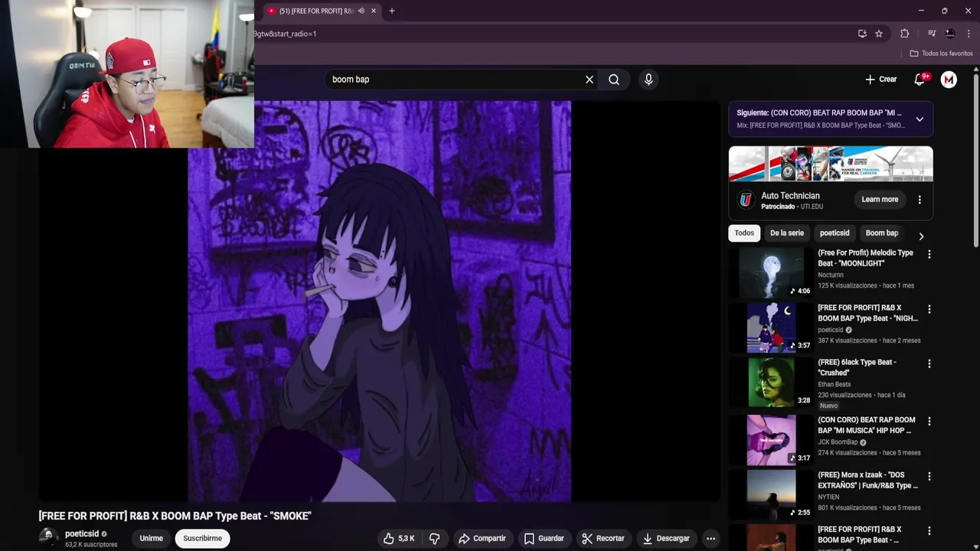Open options for DOS EXTRAÑOS video
The height and width of the screenshot is (551, 980).
(x=929, y=477)
